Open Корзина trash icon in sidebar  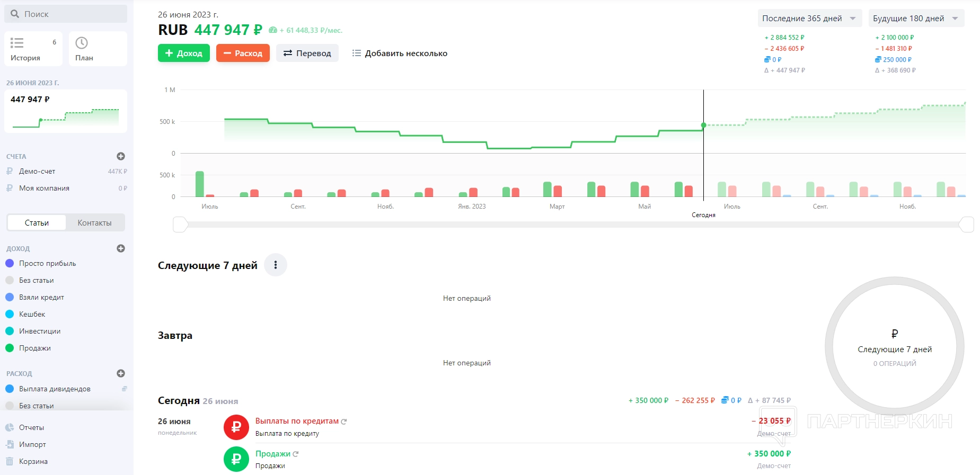click(10, 461)
